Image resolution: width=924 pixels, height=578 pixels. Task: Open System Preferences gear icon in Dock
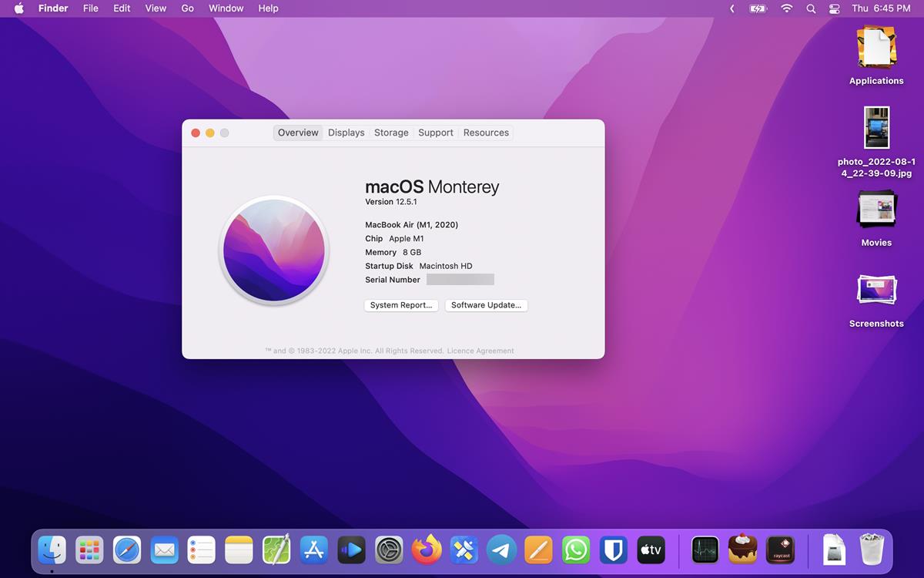coord(389,549)
